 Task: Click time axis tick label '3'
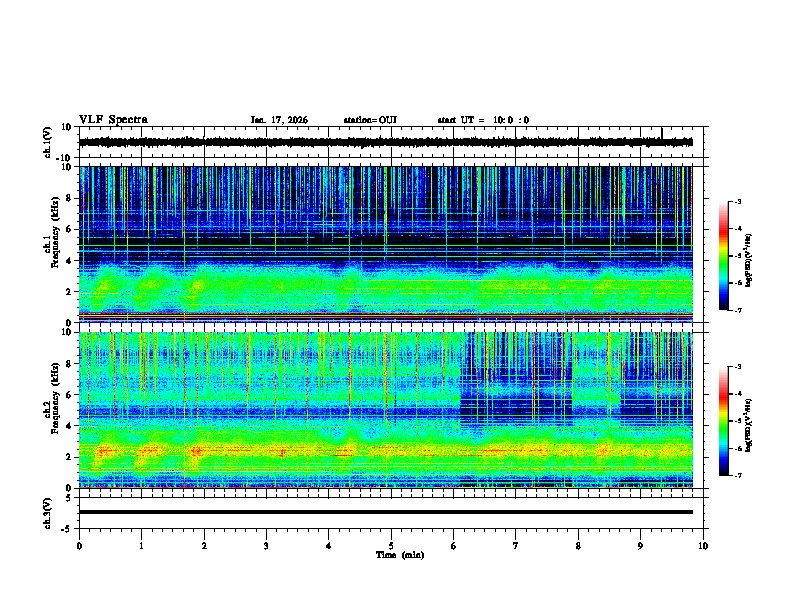click(x=266, y=546)
